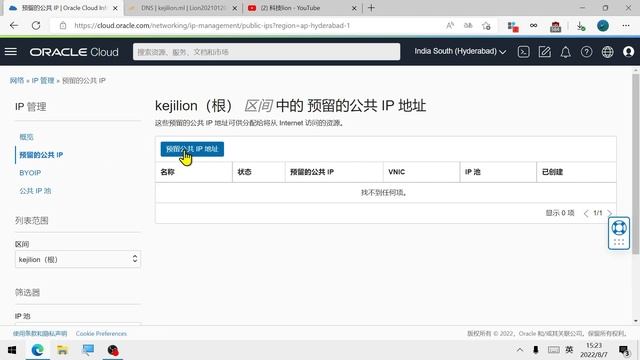Image resolution: width=640 pixels, height=360 pixels.
Task: Click the red toolbox extension icon
Action: (556, 27)
